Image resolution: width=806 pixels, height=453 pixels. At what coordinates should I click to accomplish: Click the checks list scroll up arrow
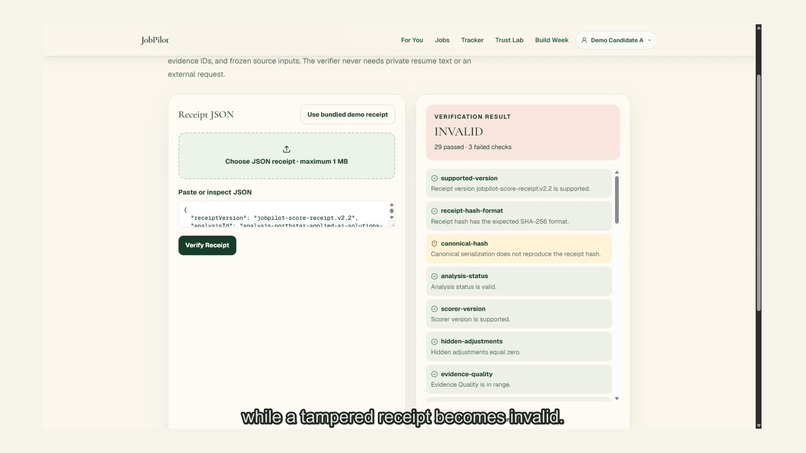tap(617, 172)
